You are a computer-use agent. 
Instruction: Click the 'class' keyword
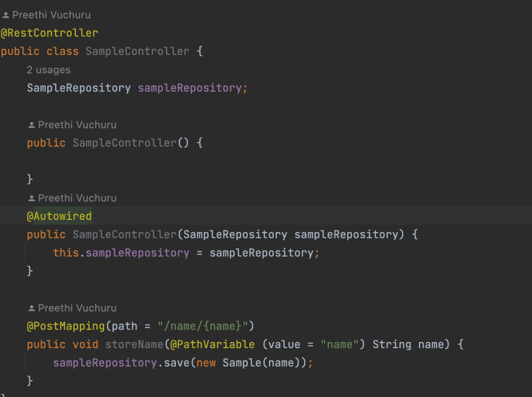(x=62, y=51)
